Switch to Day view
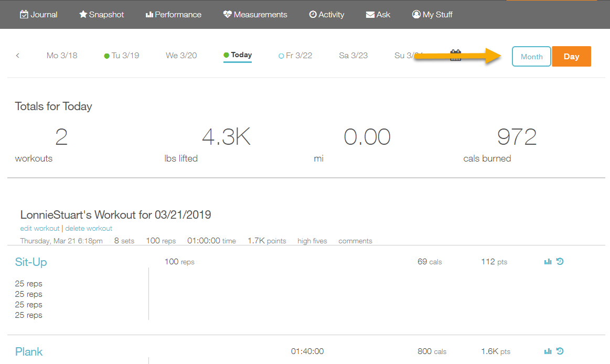 tap(571, 57)
